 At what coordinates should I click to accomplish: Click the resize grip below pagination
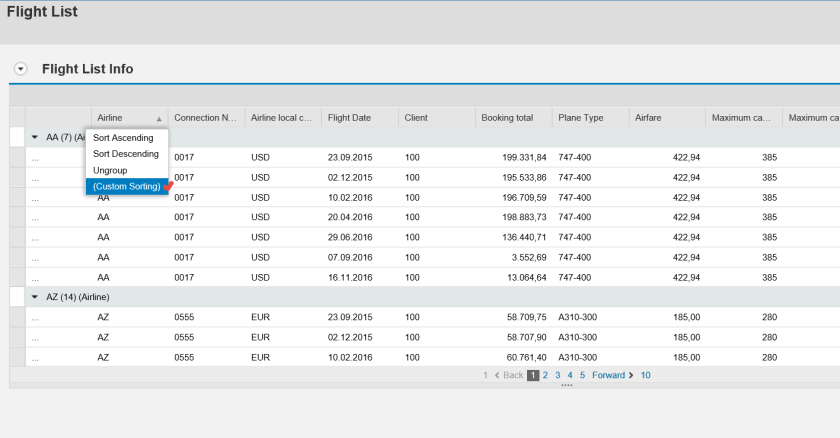(x=567, y=385)
